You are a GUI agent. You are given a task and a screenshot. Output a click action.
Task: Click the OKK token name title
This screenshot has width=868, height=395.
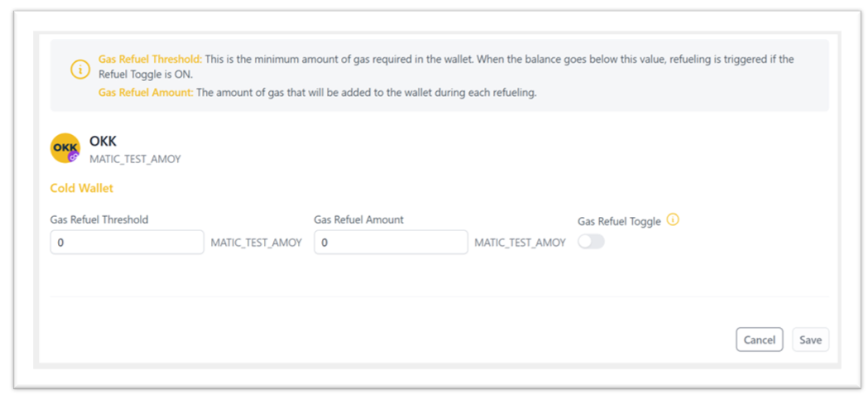(x=103, y=142)
